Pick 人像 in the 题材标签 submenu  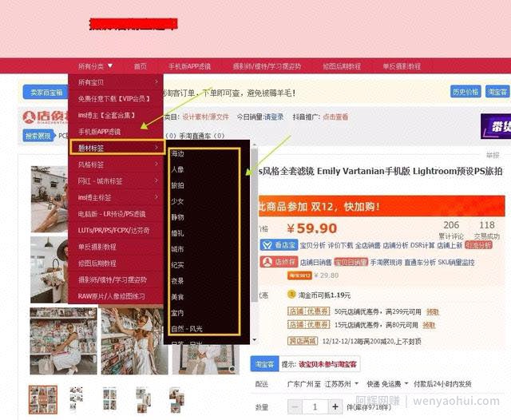pyautogui.click(x=177, y=169)
